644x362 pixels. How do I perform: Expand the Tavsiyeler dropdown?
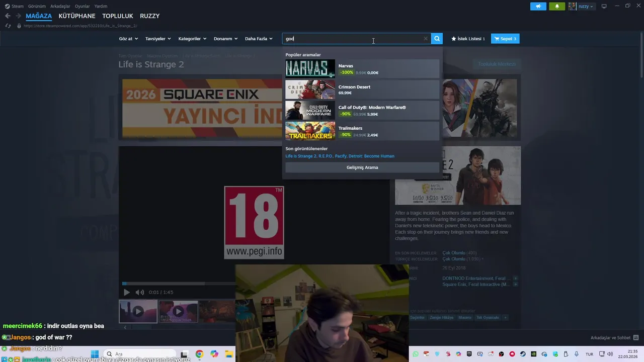(158, 39)
